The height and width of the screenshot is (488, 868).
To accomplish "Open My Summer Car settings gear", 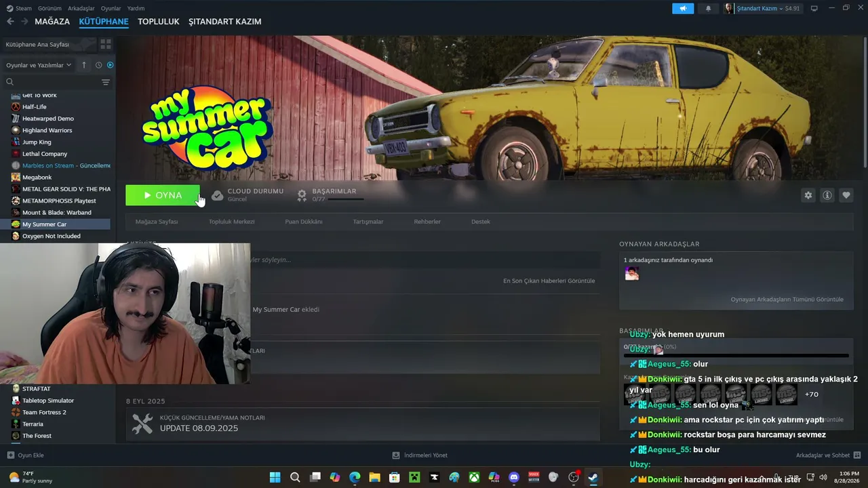I will [808, 195].
